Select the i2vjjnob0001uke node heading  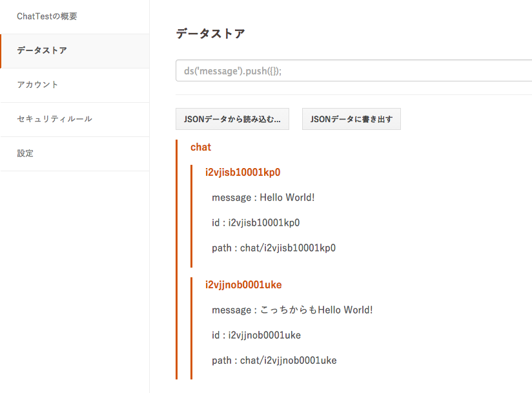tap(243, 284)
